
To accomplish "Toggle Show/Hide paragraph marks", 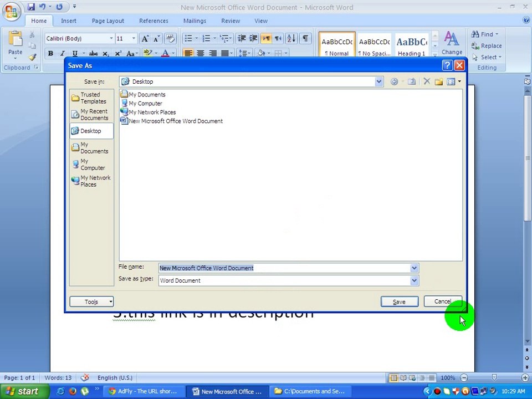I will (305, 38).
